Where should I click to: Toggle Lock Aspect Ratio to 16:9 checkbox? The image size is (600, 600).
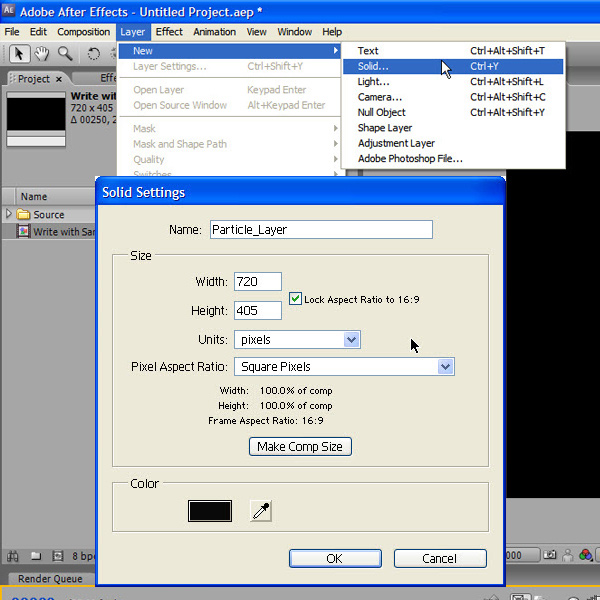[295, 299]
